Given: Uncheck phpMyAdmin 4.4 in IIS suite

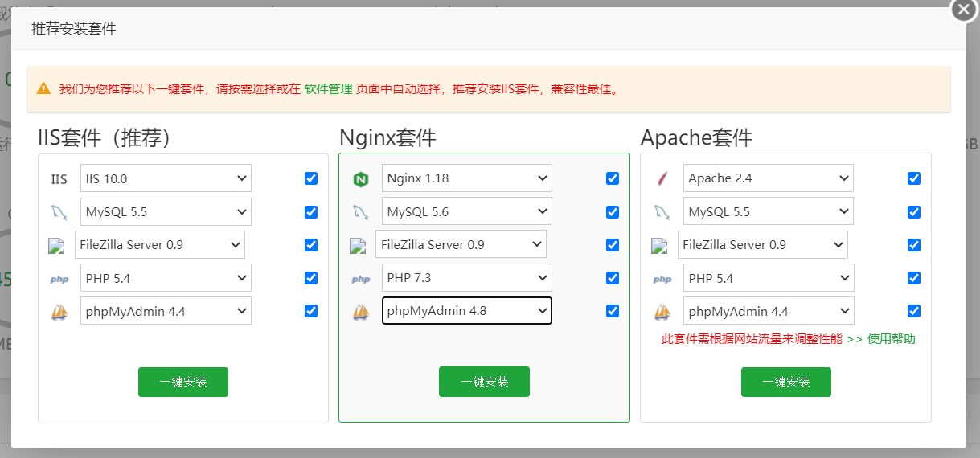Looking at the screenshot, I should pyautogui.click(x=311, y=311).
